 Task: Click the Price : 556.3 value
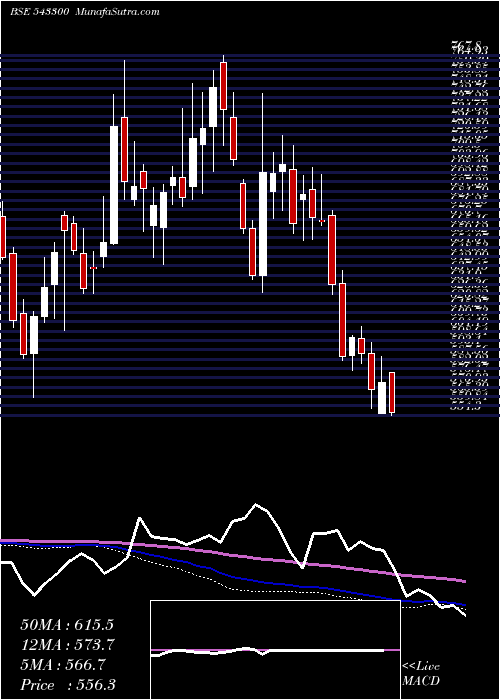pos(69,685)
